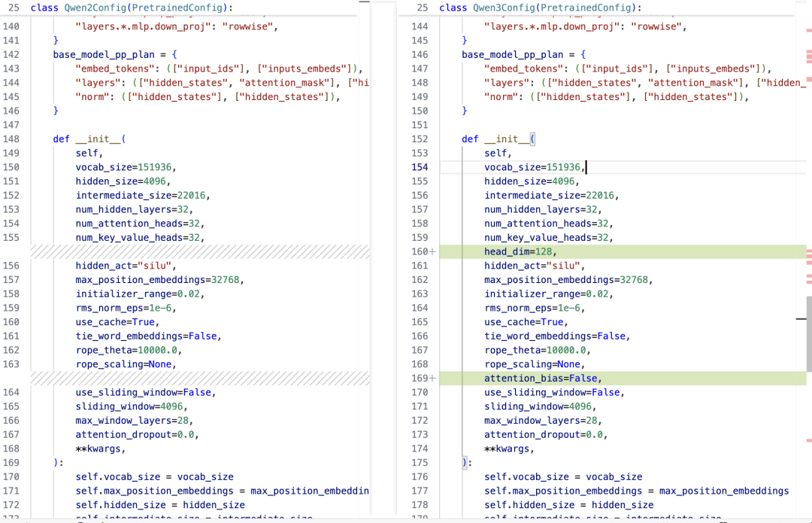Jump to sticky header class Qwen2Config
Screen dimensions: 812x523
(x=132, y=8)
